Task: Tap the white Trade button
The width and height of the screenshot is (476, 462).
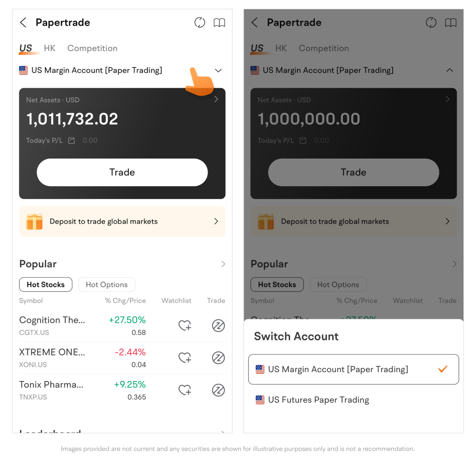Action: (122, 172)
